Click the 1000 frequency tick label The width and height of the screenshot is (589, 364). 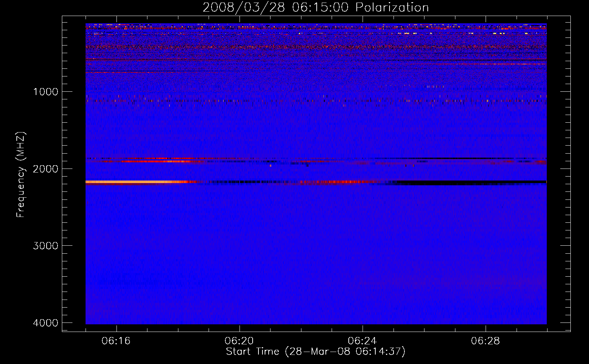46,91
